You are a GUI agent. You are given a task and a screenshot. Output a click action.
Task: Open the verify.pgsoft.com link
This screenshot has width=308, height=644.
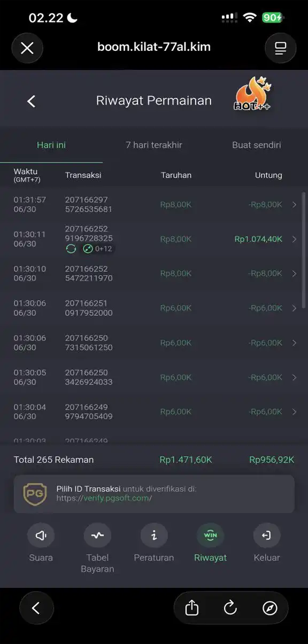(x=104, y=498)
